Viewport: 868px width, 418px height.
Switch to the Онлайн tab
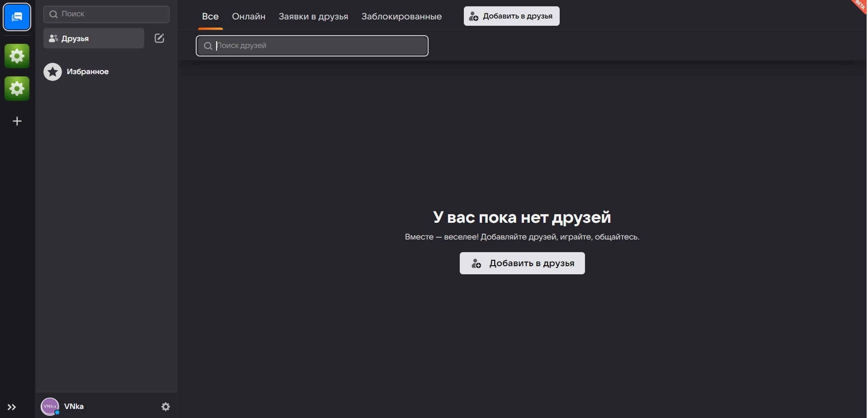point(249,16)
